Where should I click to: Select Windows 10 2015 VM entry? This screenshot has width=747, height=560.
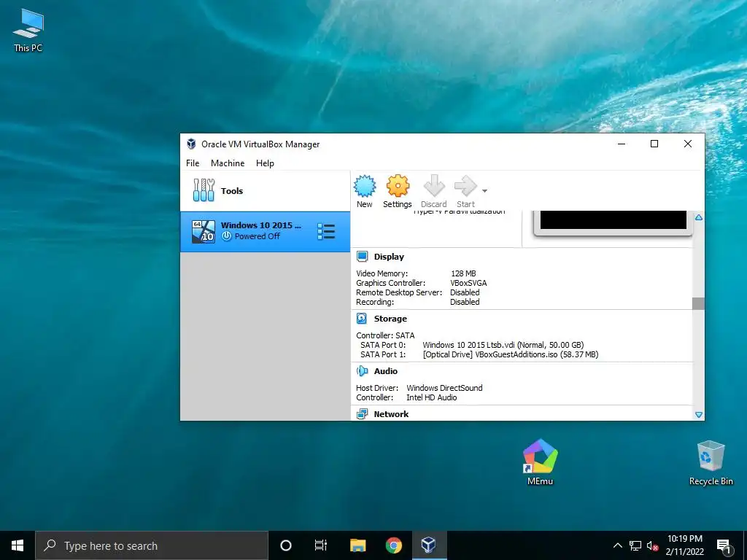click(x=265, y=231)
